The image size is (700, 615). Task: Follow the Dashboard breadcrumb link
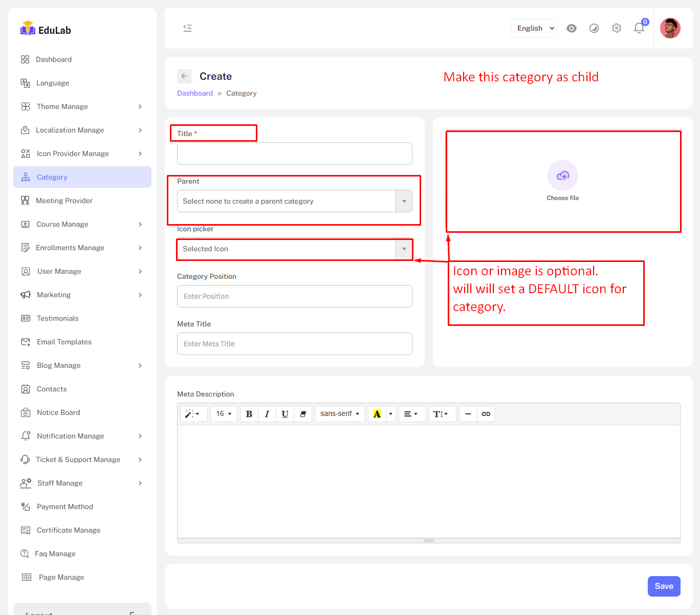point(195,93)
